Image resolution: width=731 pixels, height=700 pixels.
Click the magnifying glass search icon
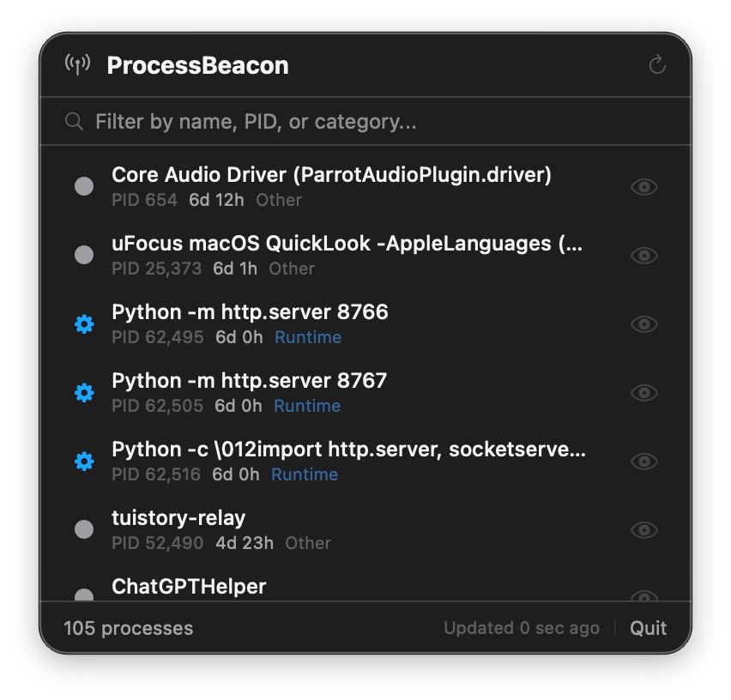(x=74, y=122)
